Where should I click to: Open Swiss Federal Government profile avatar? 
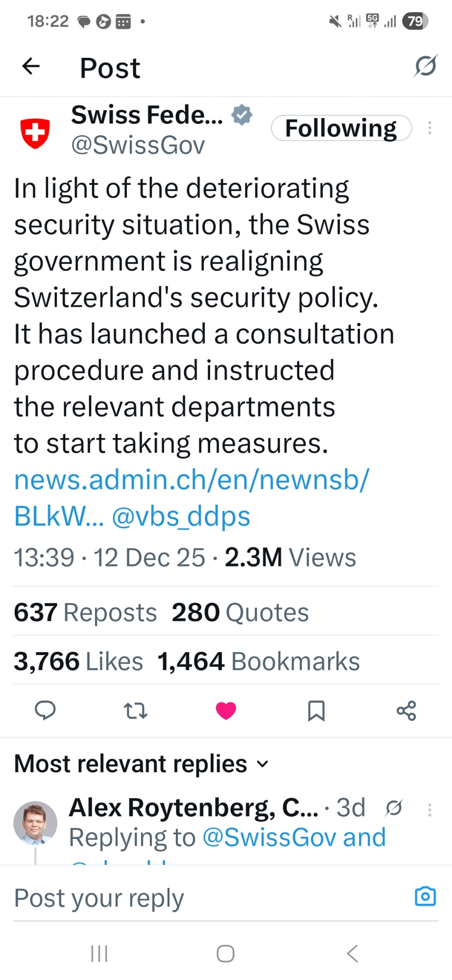pyautogui.click(x=35, y=133)
